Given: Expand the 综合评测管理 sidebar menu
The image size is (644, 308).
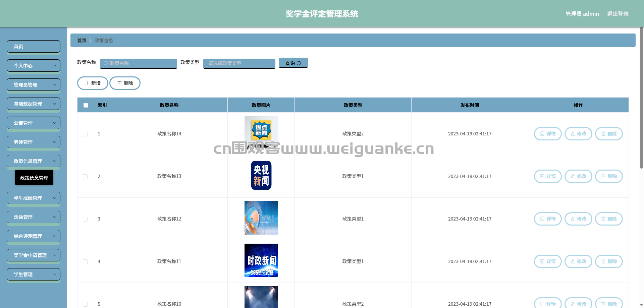Looking at the screenshot, I should (x=34, y=236).
